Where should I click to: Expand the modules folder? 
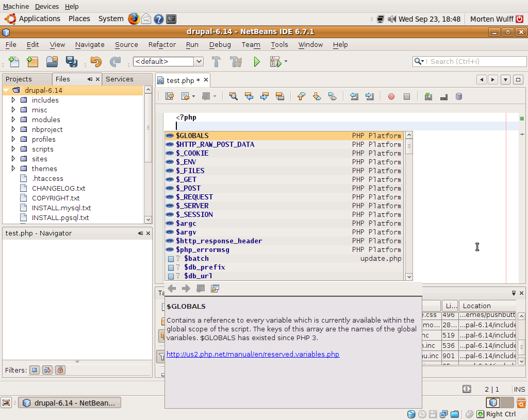(13, 120)
